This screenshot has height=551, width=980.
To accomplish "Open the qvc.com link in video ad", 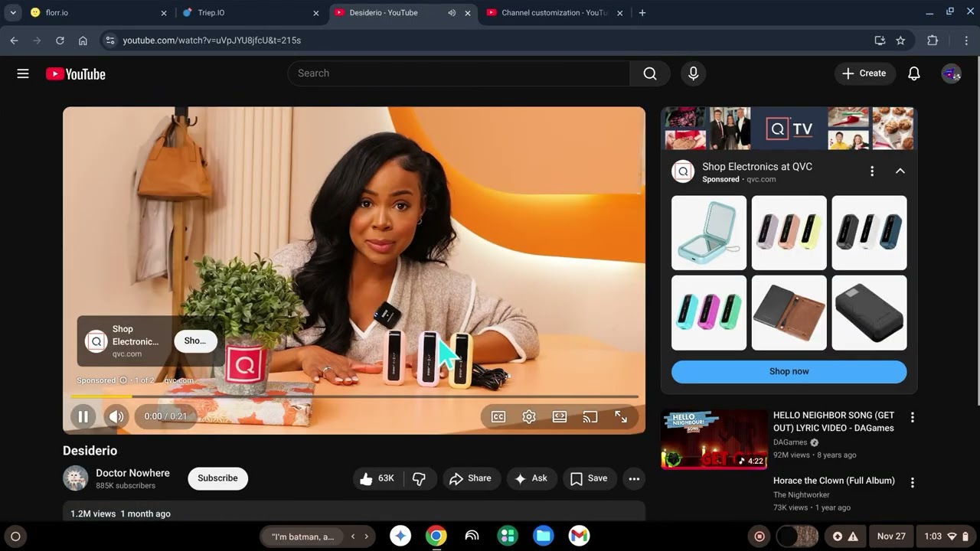I will coord(179,380).
